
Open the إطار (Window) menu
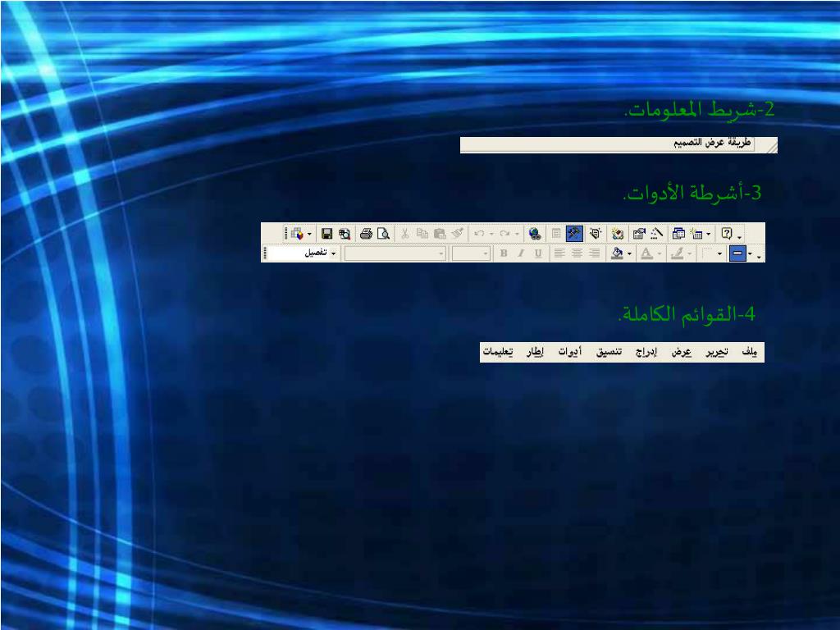535,352
